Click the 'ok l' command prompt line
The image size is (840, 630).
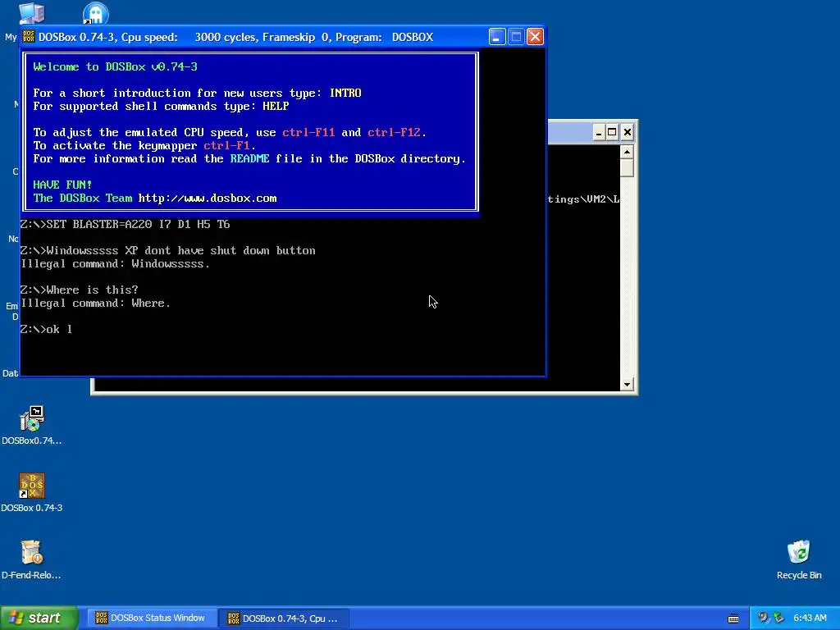(46, 329)
